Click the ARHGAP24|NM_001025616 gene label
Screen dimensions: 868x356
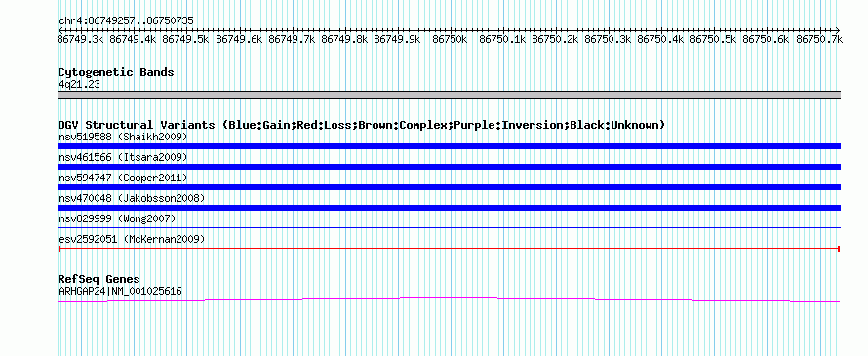[120, 291]
